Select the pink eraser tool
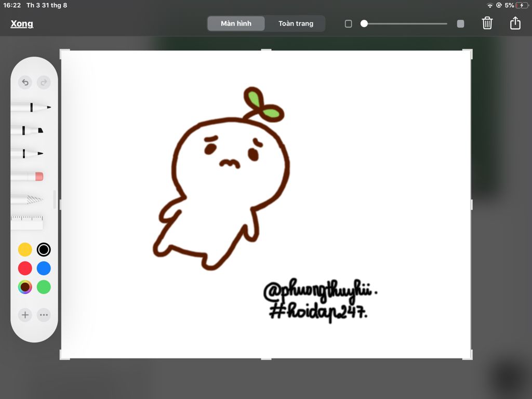 (27, 177)
